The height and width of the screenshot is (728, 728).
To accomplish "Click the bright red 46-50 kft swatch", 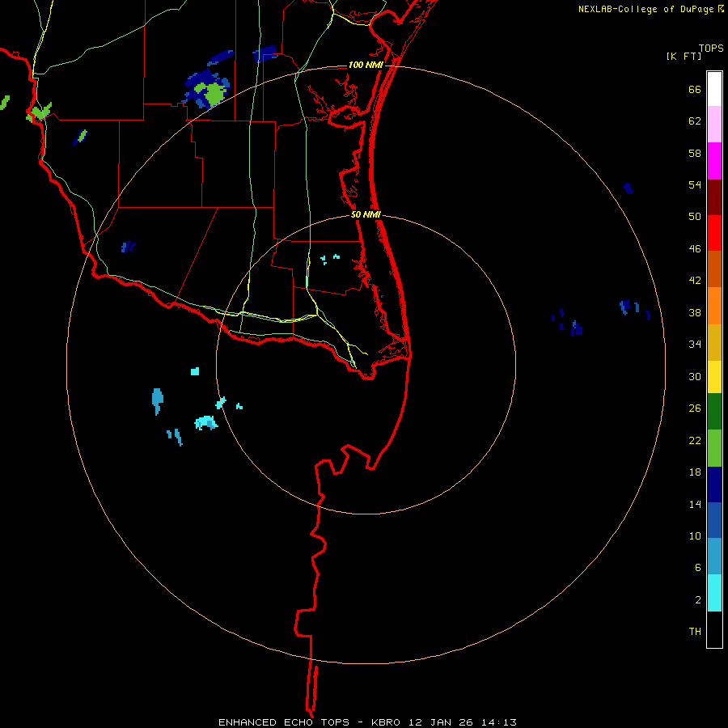I will (x=714, y=233).
